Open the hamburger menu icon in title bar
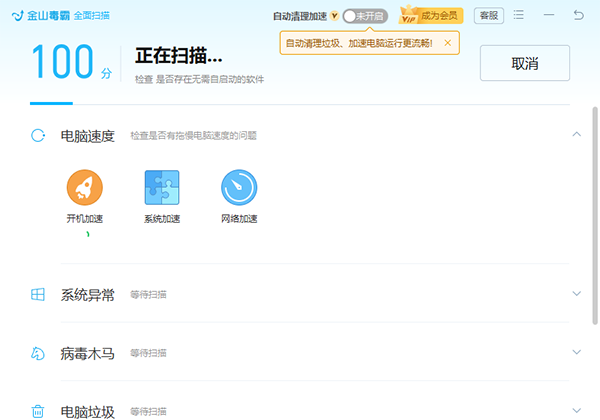Screen dimensions: 600x420 click(518, 15)
